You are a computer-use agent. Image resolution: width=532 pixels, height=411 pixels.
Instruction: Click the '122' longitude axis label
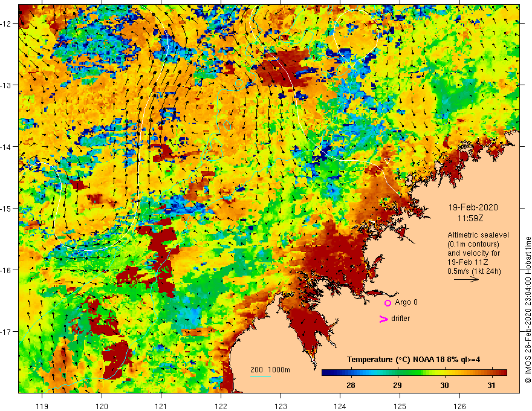click(221, 406)
